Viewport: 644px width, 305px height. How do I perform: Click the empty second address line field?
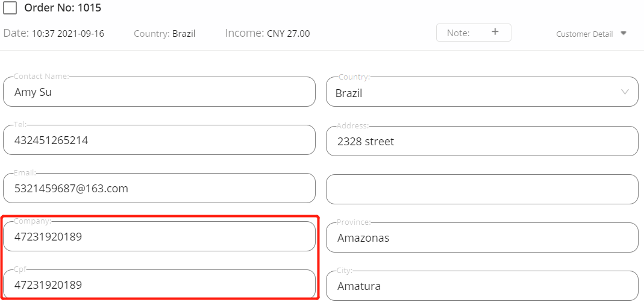[x=482, y=189]
